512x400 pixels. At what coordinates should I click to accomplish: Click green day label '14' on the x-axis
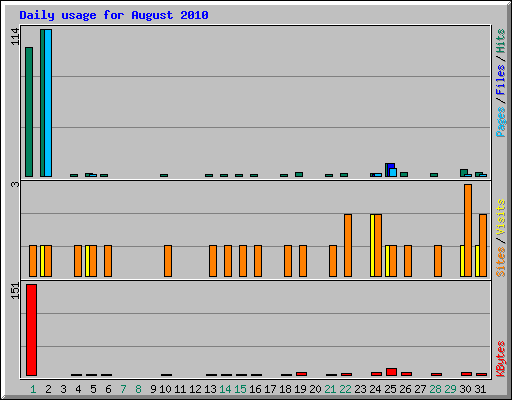tap(225, 389)
